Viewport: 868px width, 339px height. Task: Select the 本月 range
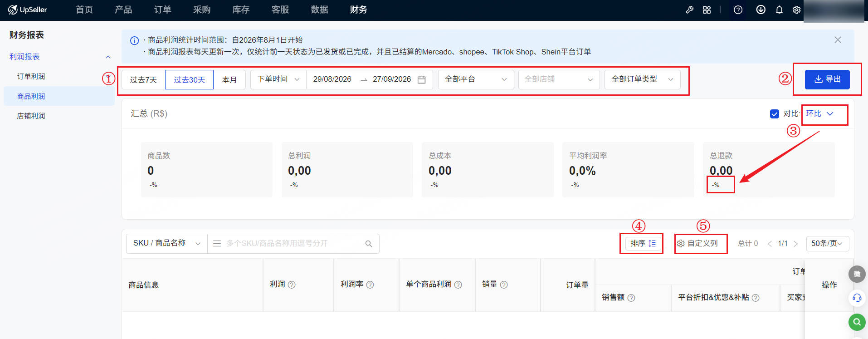point(229,79)
